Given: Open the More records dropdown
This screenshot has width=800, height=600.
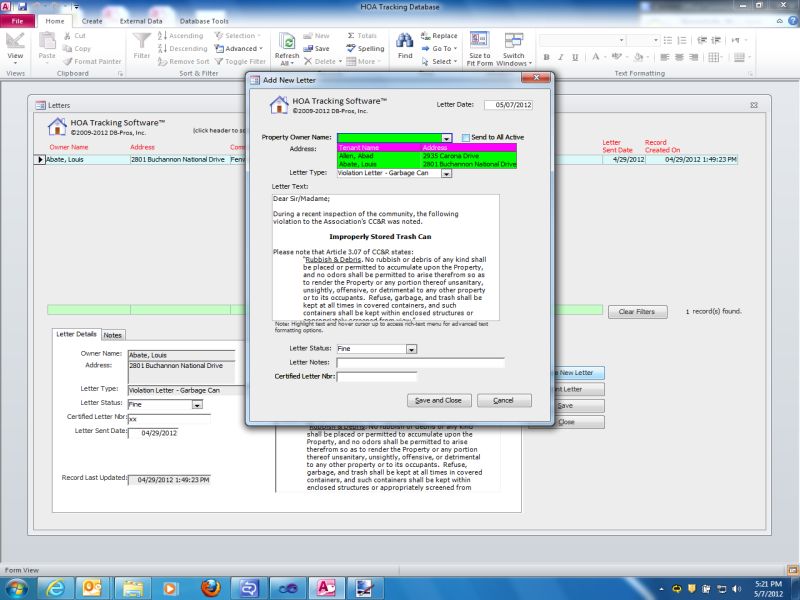Looking at the screenshot, I should pyautogui.click(x=364, y=61).
